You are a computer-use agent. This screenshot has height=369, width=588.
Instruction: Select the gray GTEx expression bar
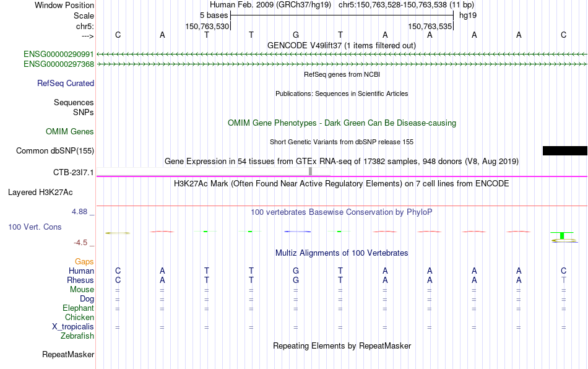(310, 171)
